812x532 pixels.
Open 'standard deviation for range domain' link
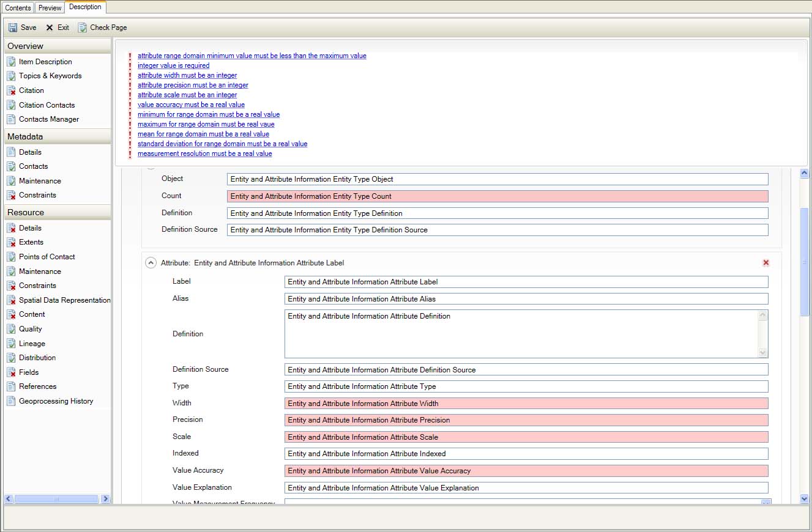[222, 144]
